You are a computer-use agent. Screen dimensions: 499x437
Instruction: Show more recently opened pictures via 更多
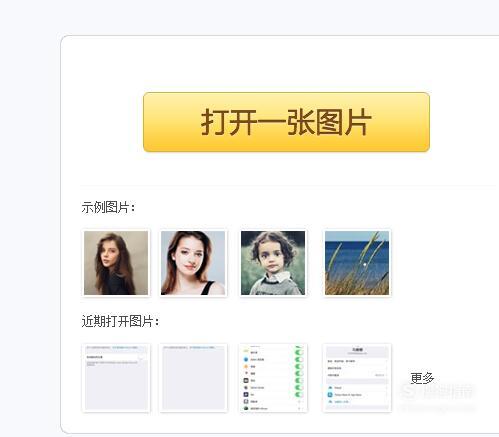(x=422, y=378)
